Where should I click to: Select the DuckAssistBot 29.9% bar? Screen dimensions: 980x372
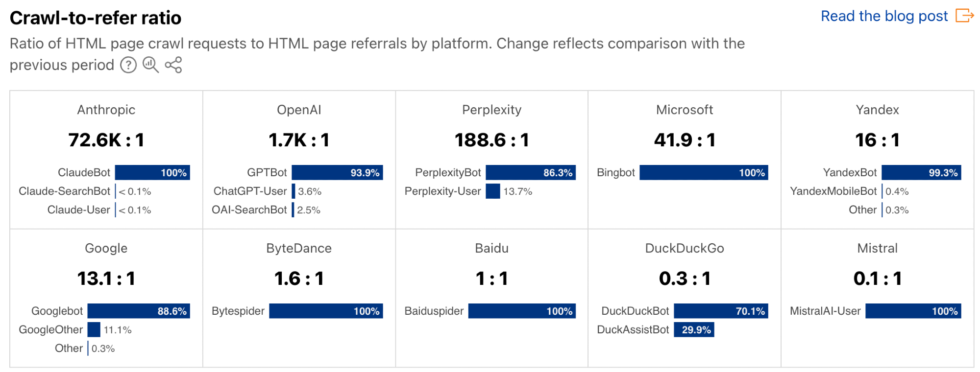(694, 330)
